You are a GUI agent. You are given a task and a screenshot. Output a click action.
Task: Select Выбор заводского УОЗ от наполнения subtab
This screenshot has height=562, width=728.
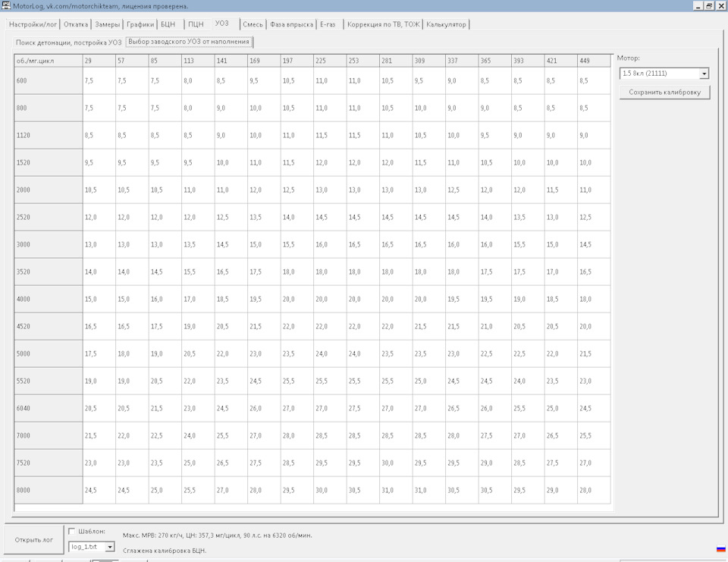coord(189,42)
